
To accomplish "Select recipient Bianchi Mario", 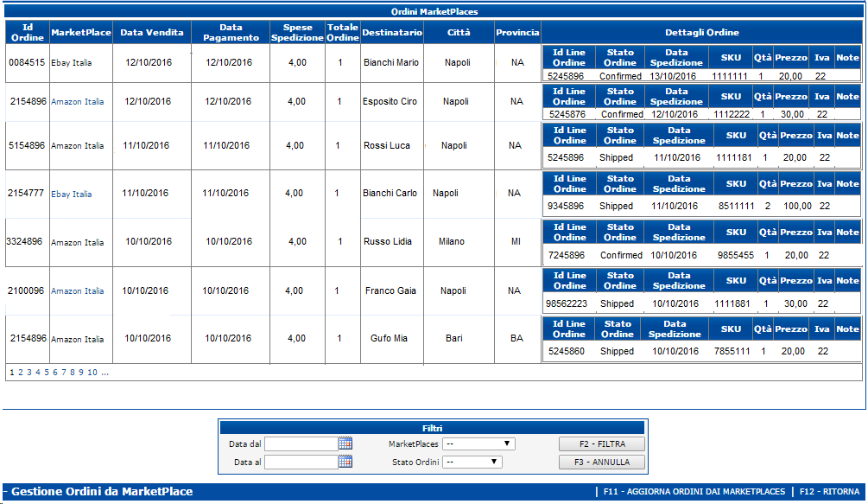I will point(391,62).
